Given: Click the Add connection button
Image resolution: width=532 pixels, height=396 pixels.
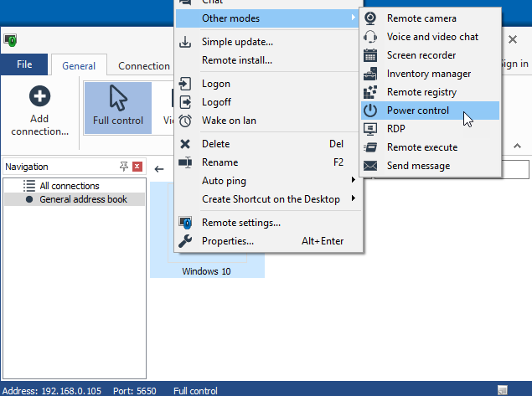Looking at the screenshot, I should 39,111.
